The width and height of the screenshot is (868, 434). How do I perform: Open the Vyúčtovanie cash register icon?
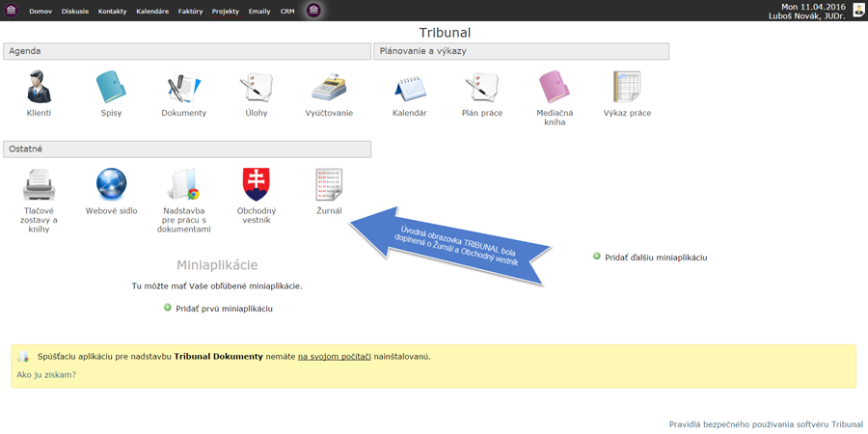[x=329, y=87]
